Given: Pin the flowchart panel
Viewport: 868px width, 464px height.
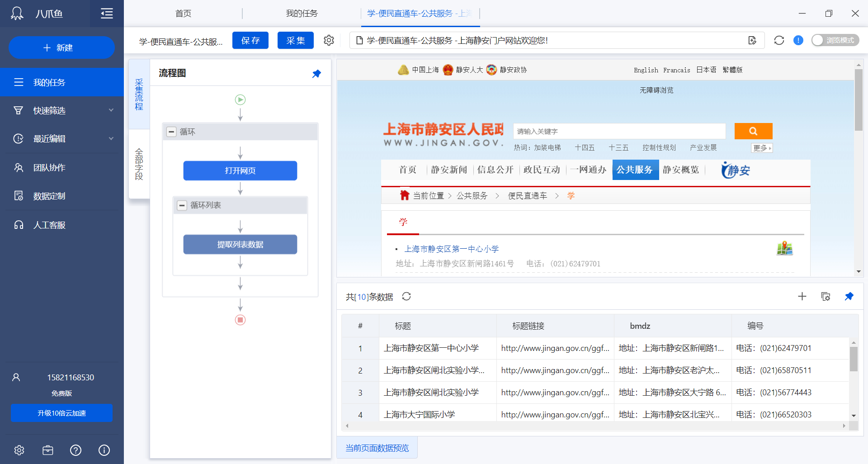Looking at the screenshot, I should [x=316, y=73].
